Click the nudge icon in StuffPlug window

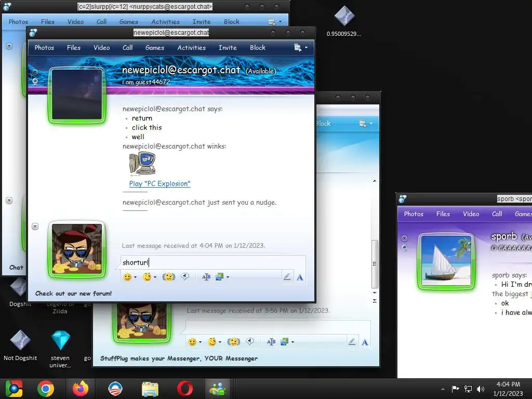(x=233, y=342)
